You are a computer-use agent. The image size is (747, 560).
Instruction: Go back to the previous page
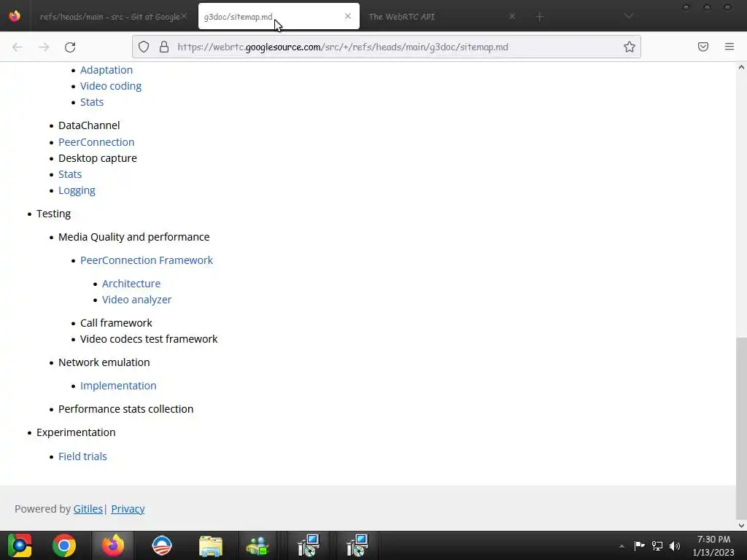[18, 47]
